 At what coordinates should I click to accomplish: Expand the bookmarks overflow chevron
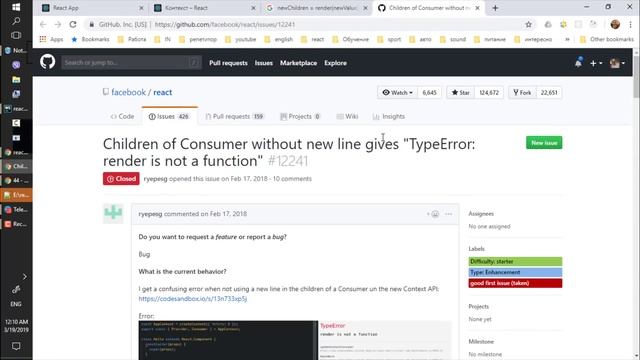click(567, 39)
